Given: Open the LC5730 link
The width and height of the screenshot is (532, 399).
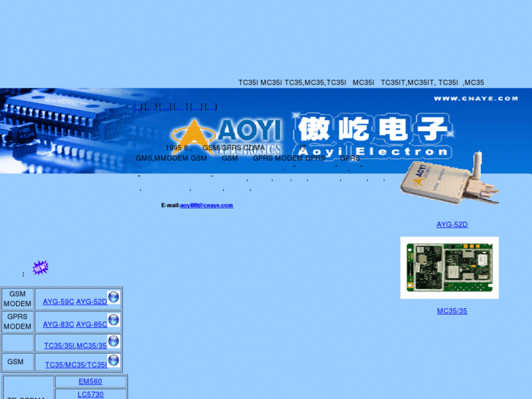Looking at the screenshot, I should pos(91,395).
